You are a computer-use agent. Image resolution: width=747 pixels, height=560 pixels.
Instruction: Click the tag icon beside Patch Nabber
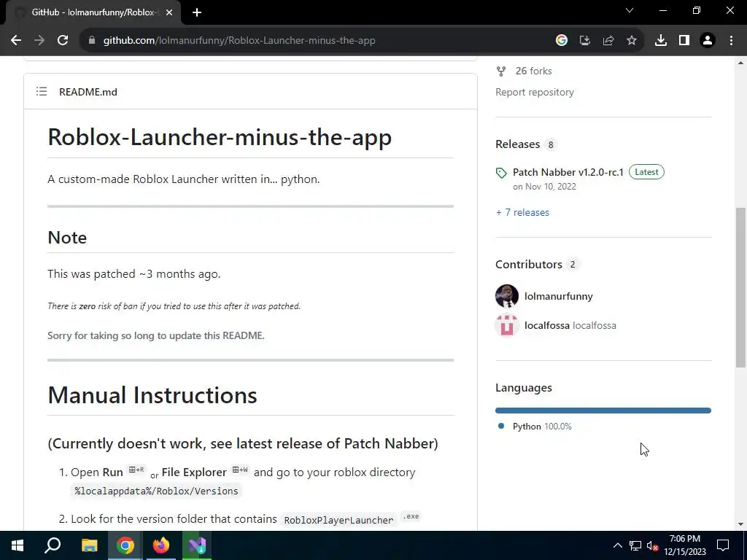click(501, 173)
